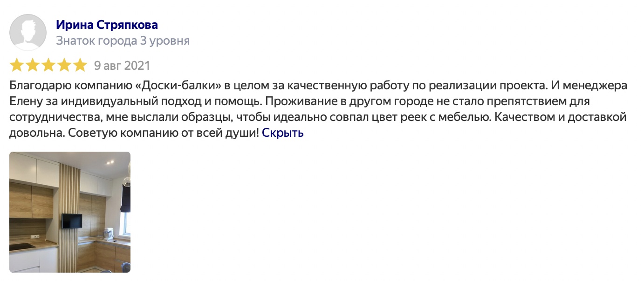
Task: Select the third rating star
Action: (48, 65)
